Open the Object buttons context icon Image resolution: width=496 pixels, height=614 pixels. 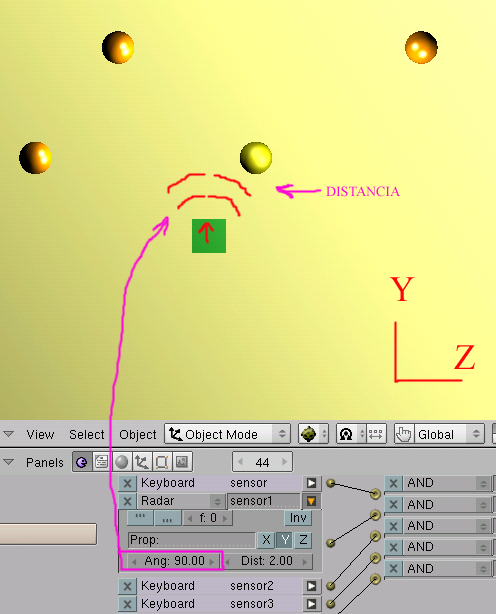[x=141, y=462]
